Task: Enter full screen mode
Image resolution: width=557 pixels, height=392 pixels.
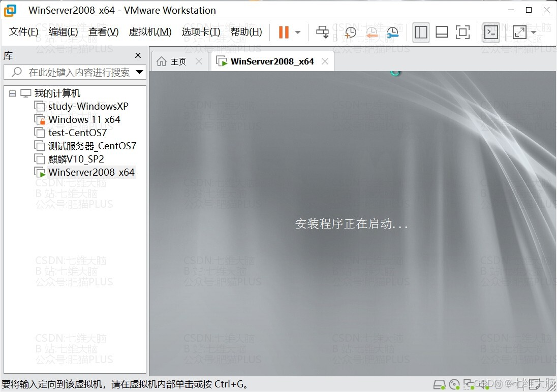Action: [462, 32]
